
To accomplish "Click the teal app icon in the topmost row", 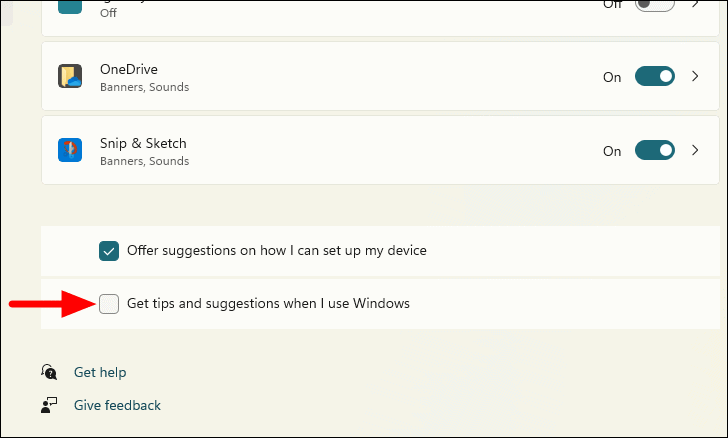I will pos(70,6).
